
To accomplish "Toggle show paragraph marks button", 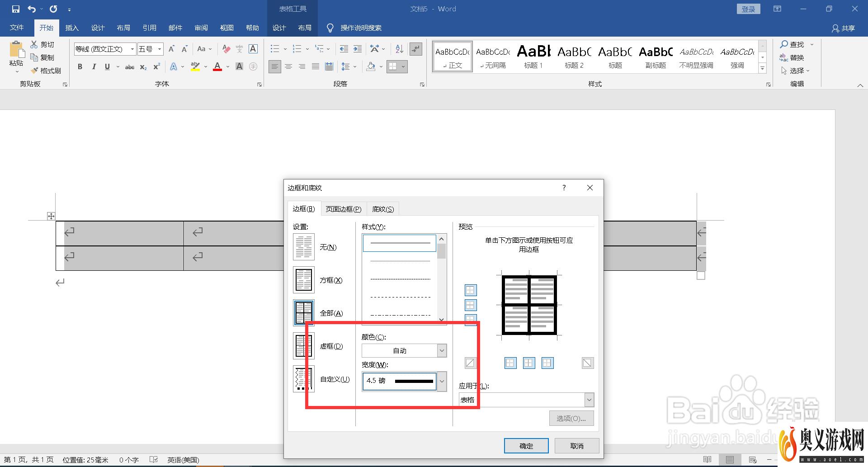I will point(416,49).
